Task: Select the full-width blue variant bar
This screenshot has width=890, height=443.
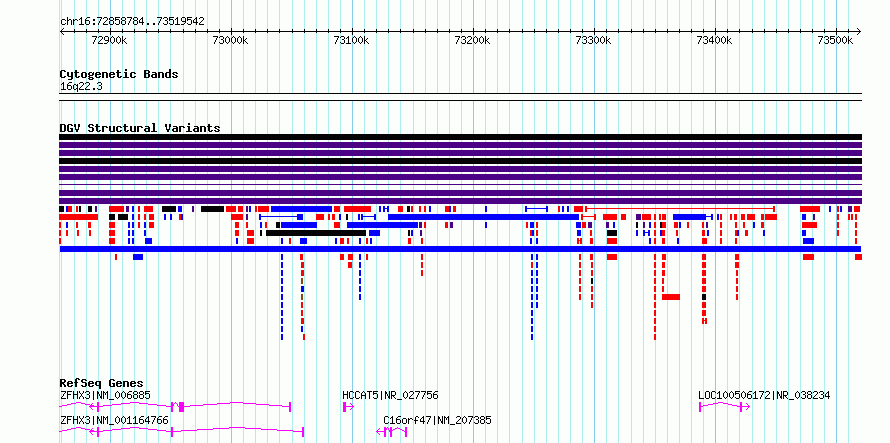Action: pyautogui.click(x=460, y=249)
